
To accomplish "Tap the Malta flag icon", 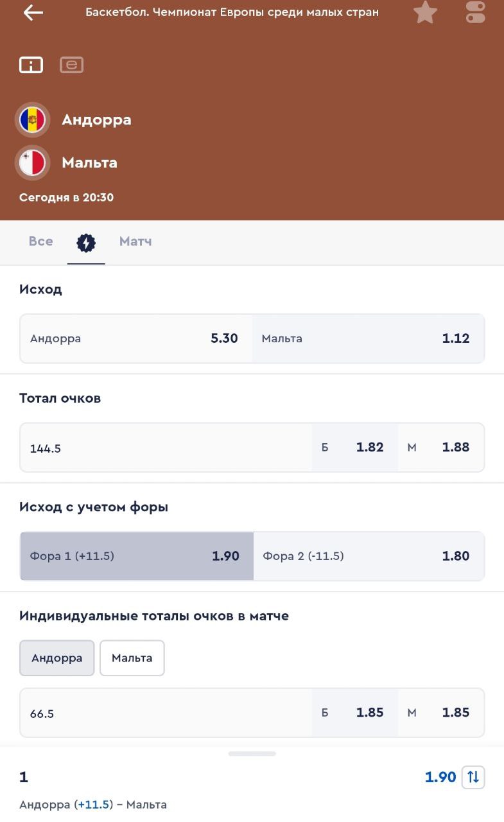I will (32, 163).
